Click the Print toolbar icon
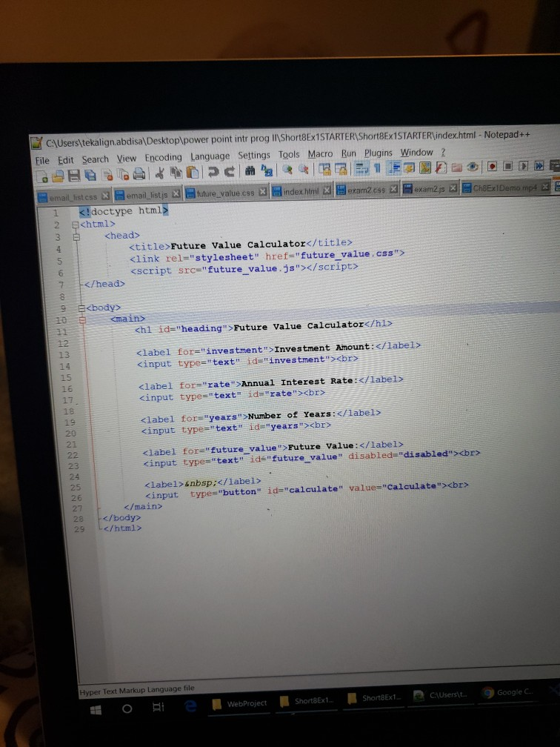560x747 pixels. (139, 174)
